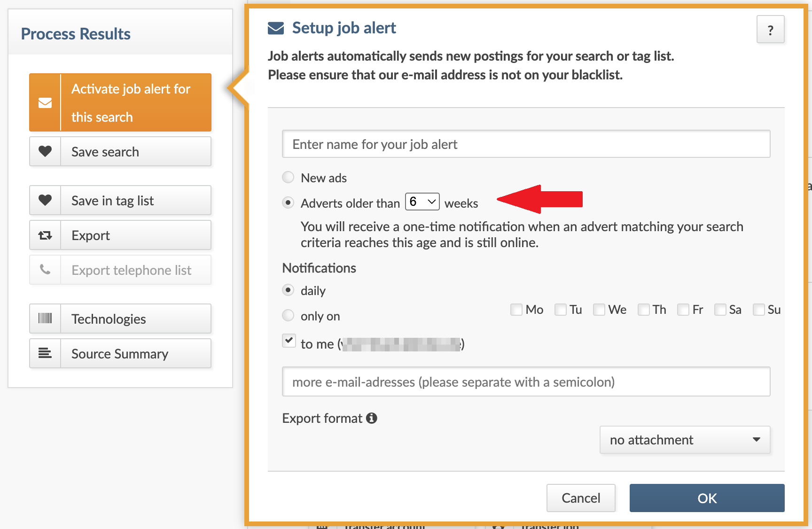Check the Su weekday box
This screenshot has height=529, width=812.
click(759, 310)
